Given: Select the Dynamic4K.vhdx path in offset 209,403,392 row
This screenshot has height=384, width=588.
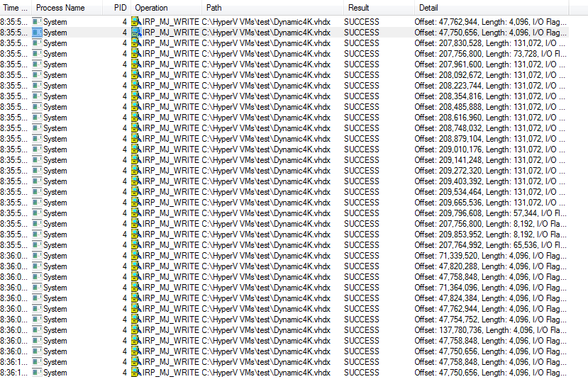Looking at the screenshot, I should coord(266,181).
